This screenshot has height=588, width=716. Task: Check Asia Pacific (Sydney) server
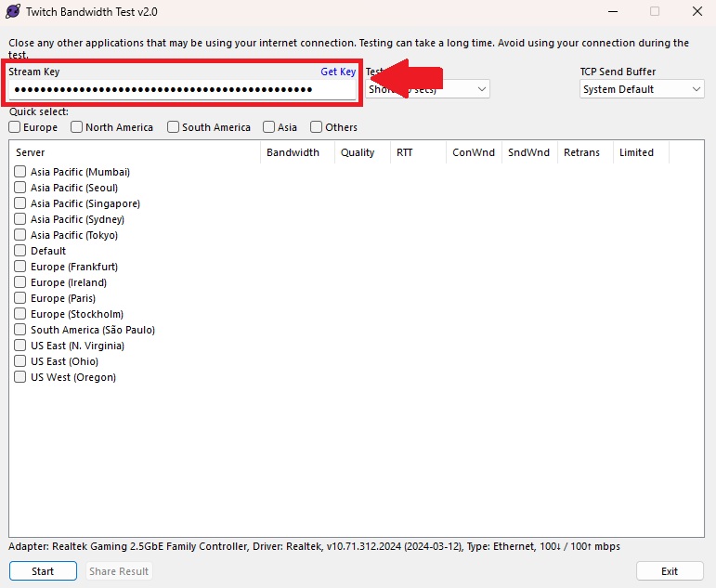point(20,219)
